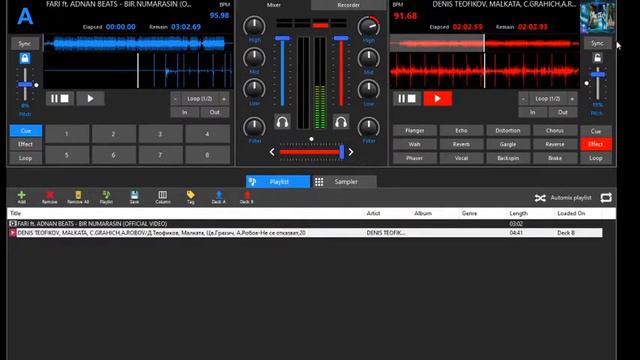Increase Deck B loop length
This screenshot has height=360, width=640.
(x=572, y=99)
